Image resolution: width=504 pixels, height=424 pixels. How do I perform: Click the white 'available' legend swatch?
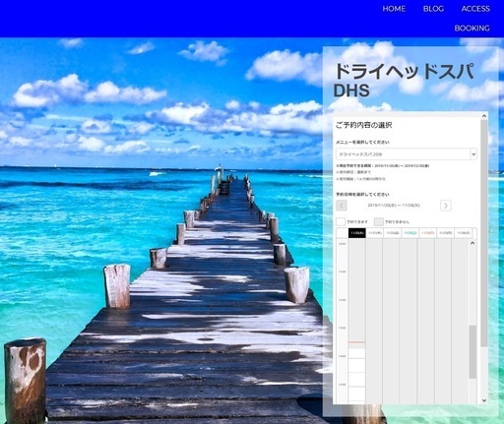click(341, 222)
